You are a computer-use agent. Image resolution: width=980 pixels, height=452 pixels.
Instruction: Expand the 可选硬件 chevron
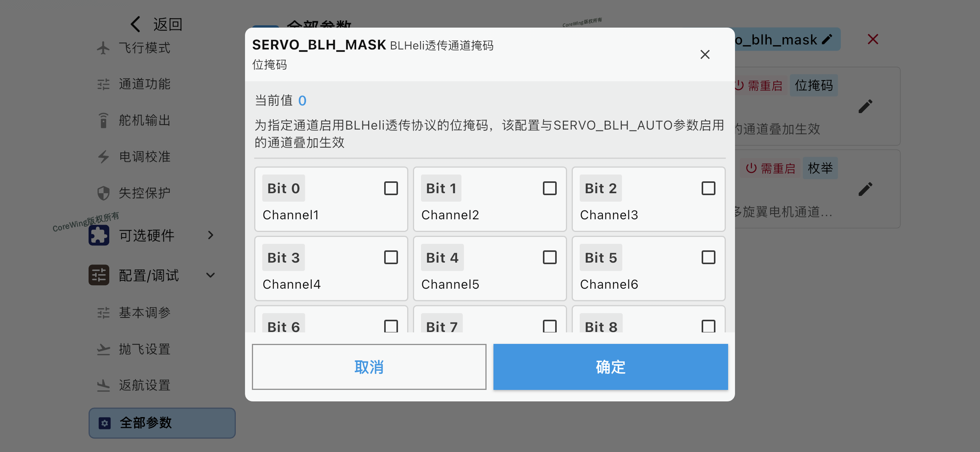pos(210,235)
